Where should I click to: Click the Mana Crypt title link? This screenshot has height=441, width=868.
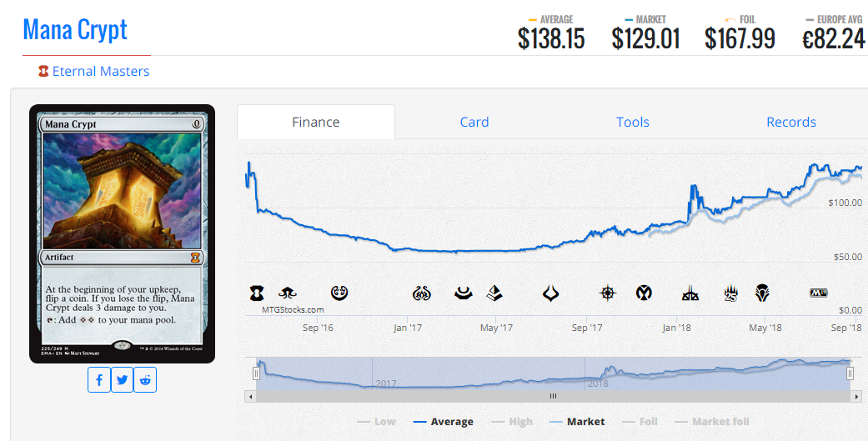(75, 30)
